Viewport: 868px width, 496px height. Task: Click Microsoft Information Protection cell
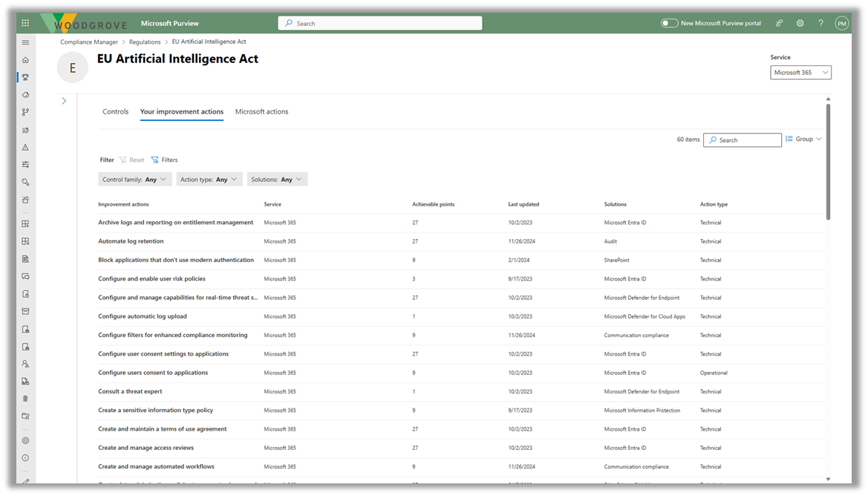[642, 411]
